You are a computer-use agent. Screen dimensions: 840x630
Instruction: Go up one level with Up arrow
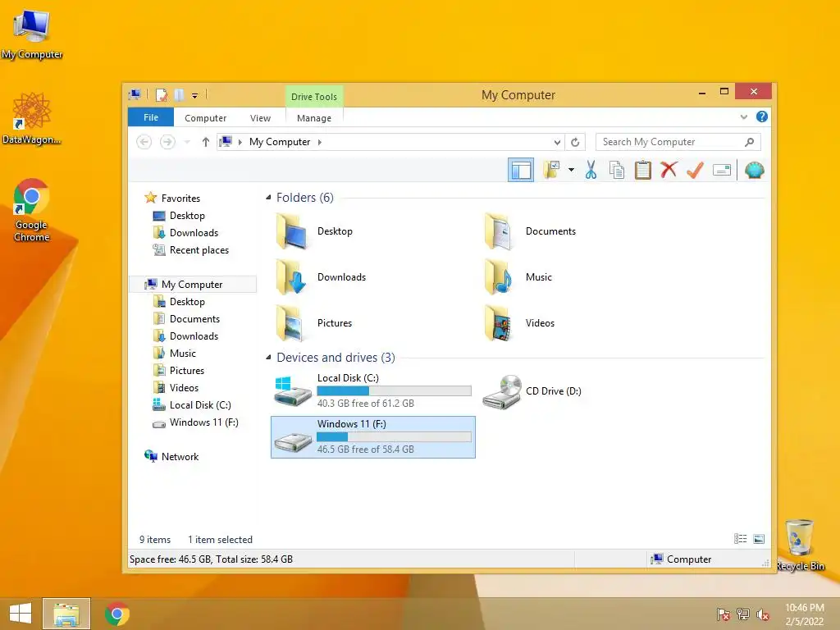[x=206, y=142]
